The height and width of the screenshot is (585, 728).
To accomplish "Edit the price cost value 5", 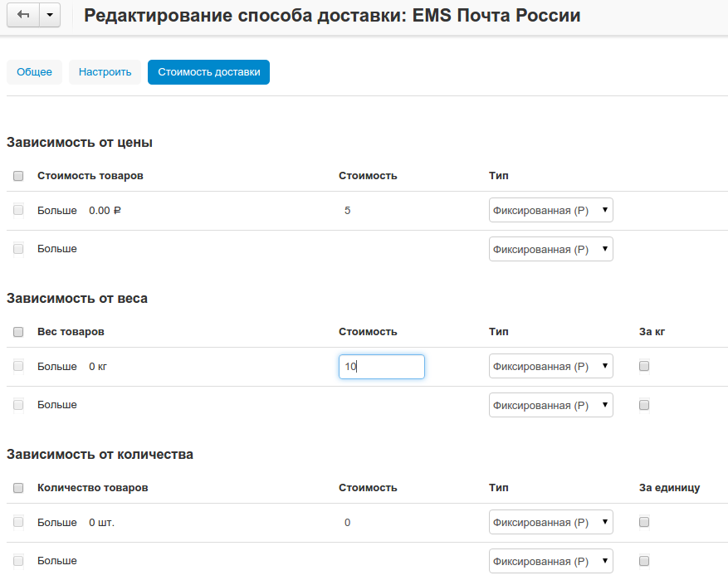I will pyautogui.click(x=347, y=211).
